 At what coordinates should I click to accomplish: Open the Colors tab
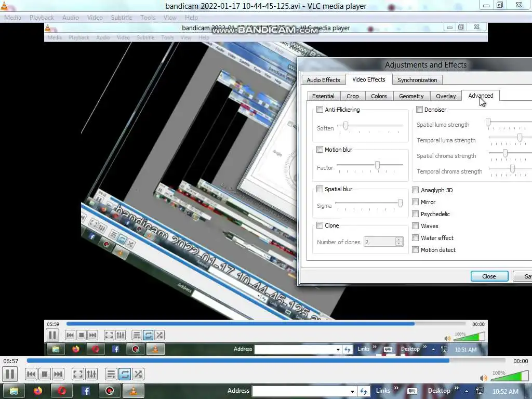[379, 96]
